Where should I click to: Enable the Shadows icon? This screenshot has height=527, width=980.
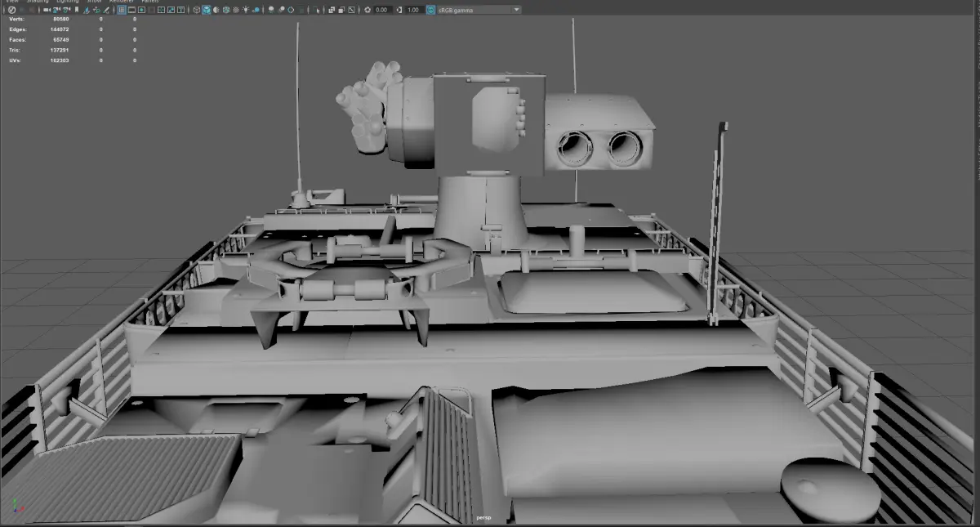pyautogui.click(x=256, y=10)
